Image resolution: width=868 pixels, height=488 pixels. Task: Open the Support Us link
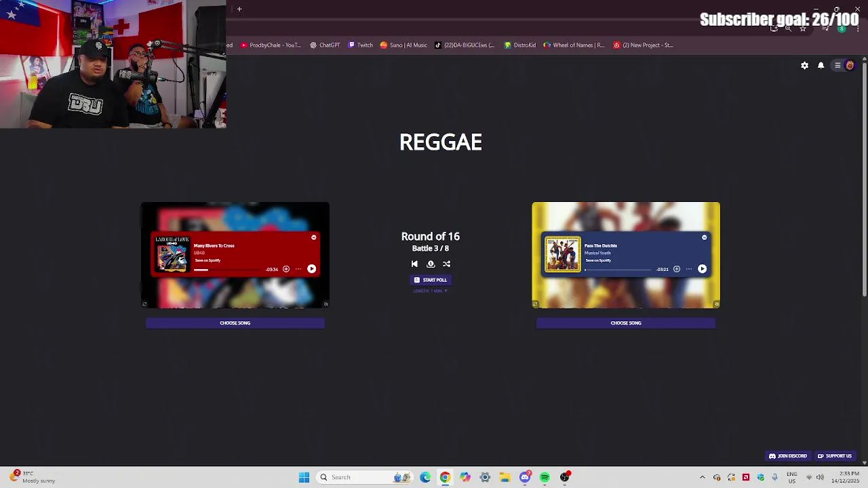[x=835, y=456]
